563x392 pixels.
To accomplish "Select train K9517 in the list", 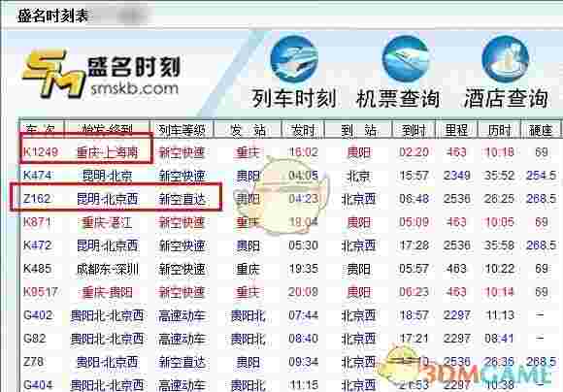I will [41, 292].
